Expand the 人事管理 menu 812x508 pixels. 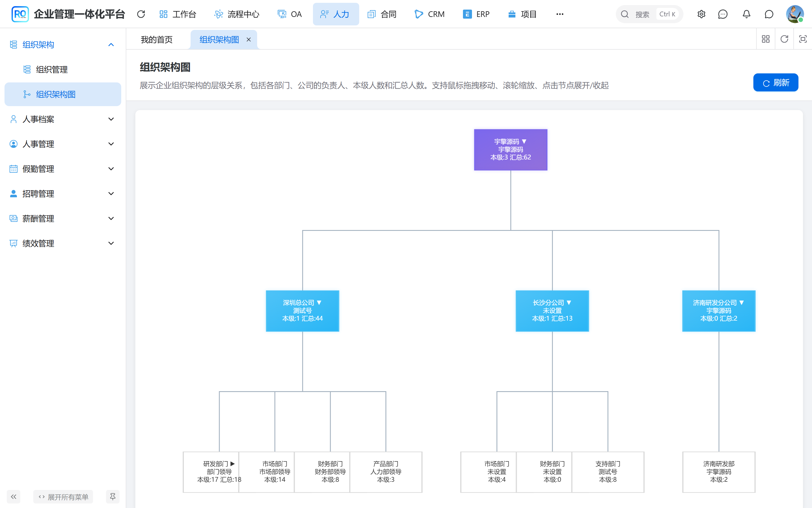coord(63,144)
